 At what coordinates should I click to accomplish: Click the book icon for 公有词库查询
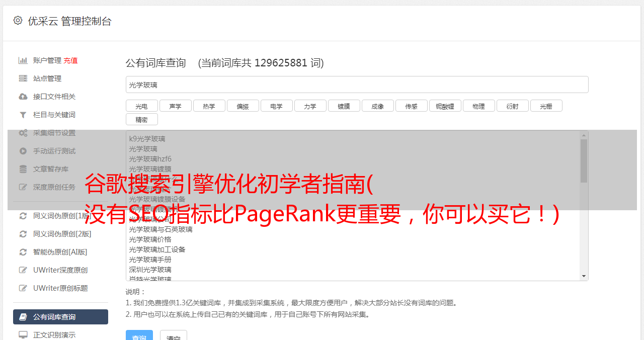23,317
